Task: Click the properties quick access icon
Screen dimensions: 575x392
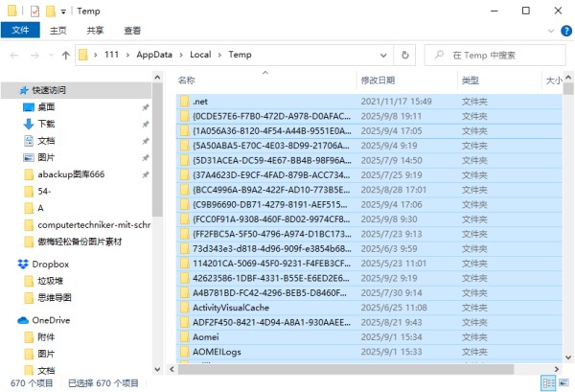Action: (x=34, y=12)
